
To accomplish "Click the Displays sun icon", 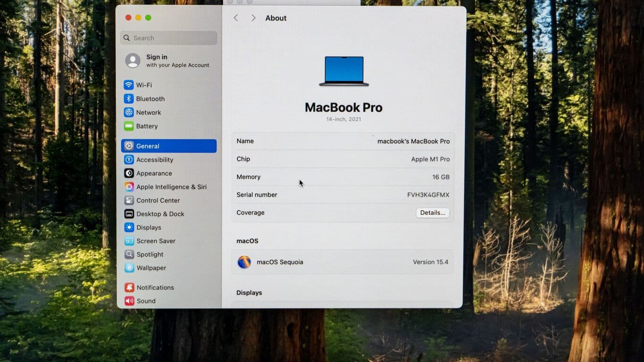I will 129,227.
